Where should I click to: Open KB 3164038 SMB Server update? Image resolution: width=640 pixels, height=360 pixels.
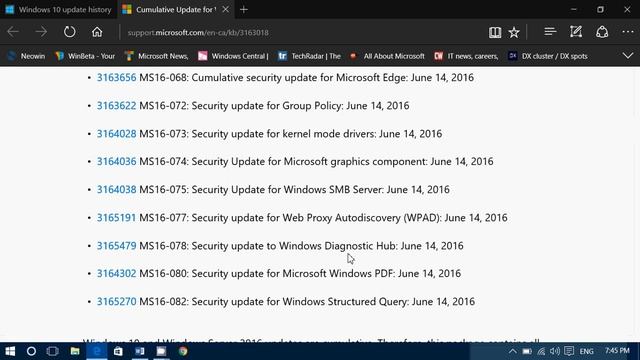pos(116,190)
